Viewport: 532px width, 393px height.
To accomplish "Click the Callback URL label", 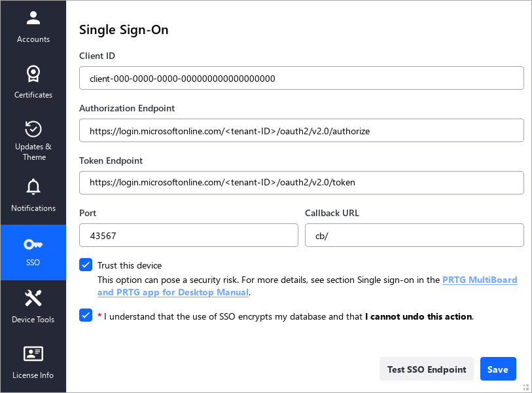I will (332, 213).
